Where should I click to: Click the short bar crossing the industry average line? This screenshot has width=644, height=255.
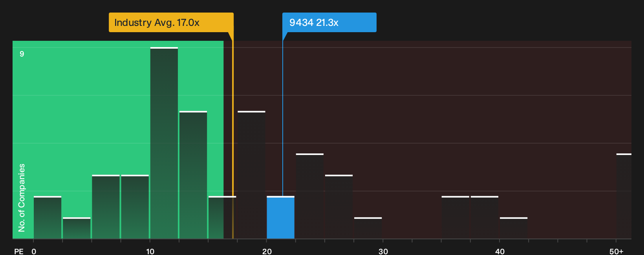coord(222,217)
